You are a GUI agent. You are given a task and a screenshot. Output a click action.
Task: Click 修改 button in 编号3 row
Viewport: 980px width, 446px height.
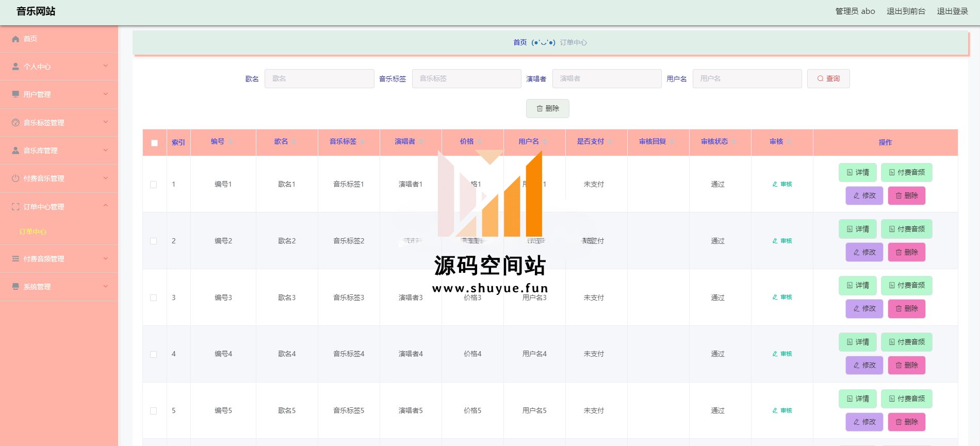[864, 309]
